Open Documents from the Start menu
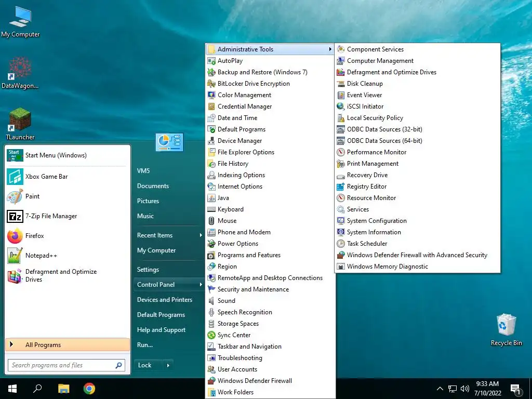This screenshot has width=532, height=399. tap(153, 186)
